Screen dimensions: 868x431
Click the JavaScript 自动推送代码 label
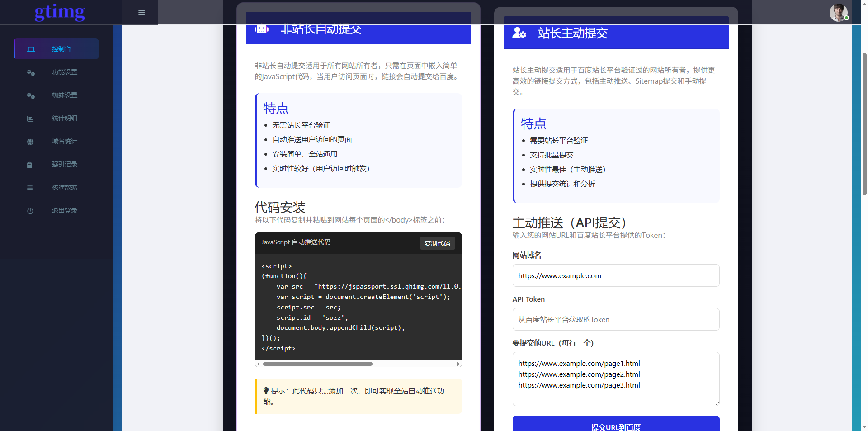point(296,242)
